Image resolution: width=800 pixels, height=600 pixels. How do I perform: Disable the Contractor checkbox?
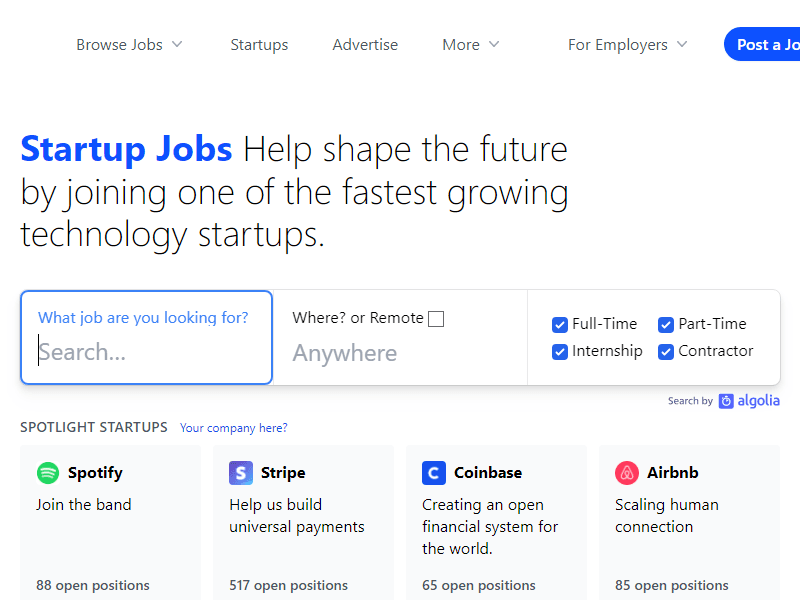666,352
